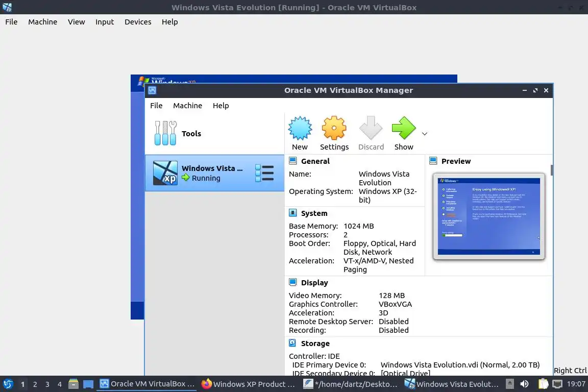
Task: Click the Right Ctrl host key indicator
Action: [x=570, y=371]
